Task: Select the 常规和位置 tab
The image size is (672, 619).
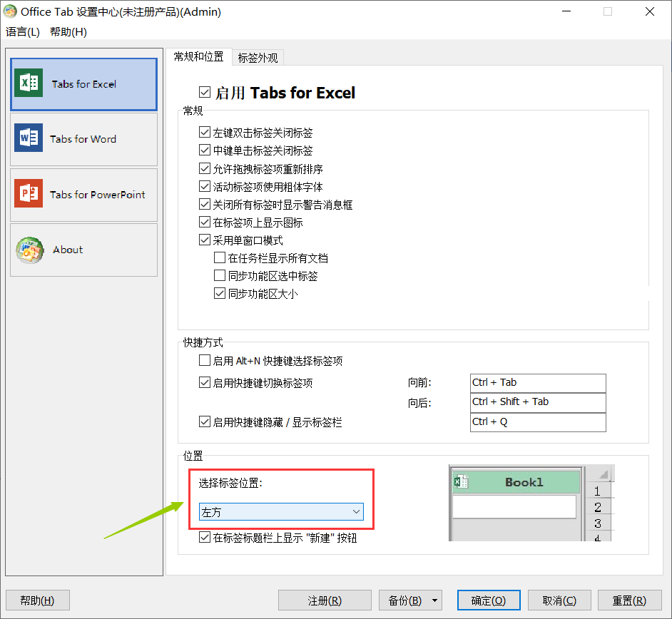Action: click(x=198, y=57)
